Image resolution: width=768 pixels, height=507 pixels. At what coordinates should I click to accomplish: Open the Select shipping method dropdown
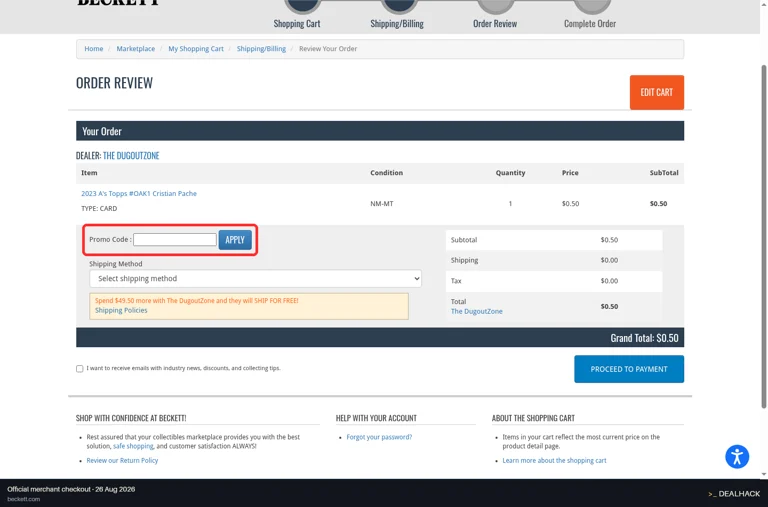255,278
